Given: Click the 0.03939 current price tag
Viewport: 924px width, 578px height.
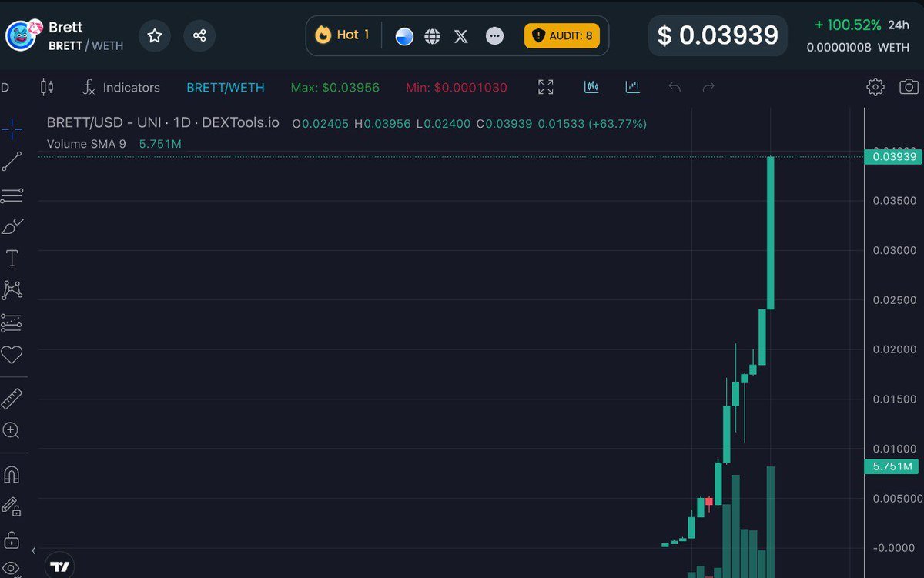Looking at the screenshot, I should pos(893,157).
